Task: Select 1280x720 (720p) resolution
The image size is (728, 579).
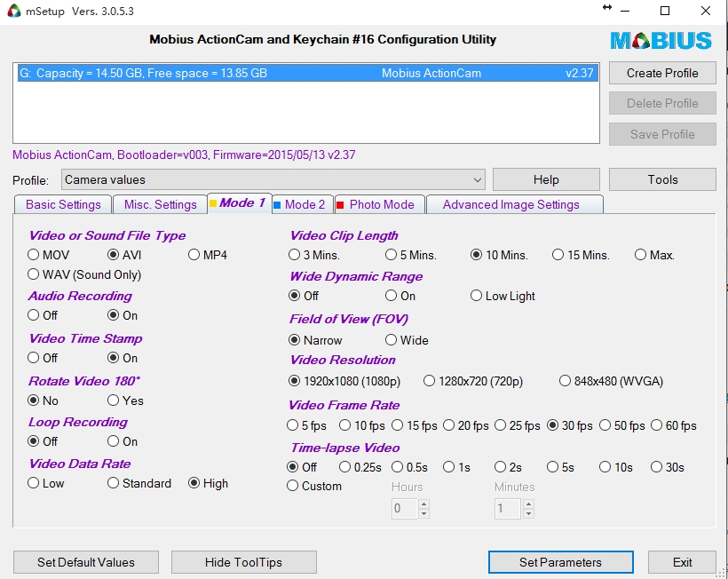Action: (473, 381)
